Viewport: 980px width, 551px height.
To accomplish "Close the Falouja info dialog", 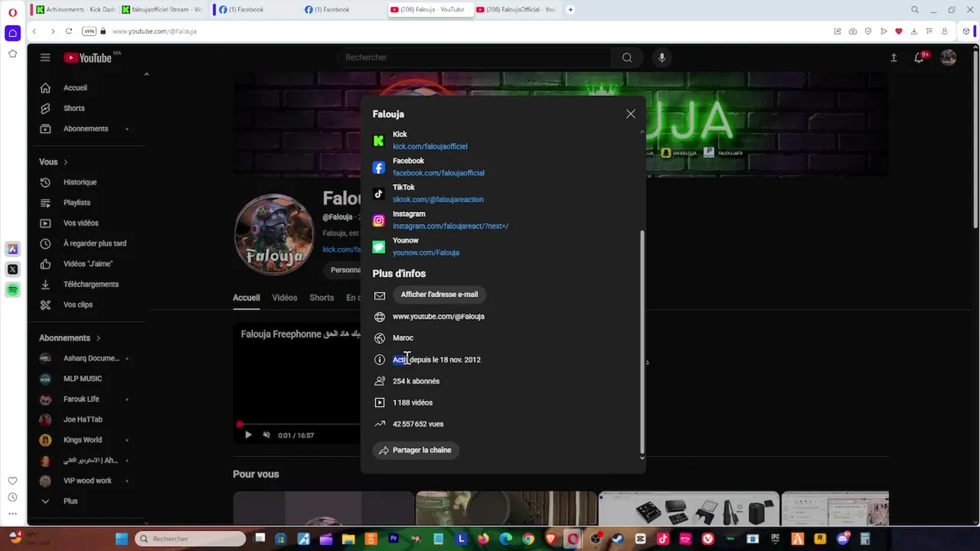I will coord(630,114).
